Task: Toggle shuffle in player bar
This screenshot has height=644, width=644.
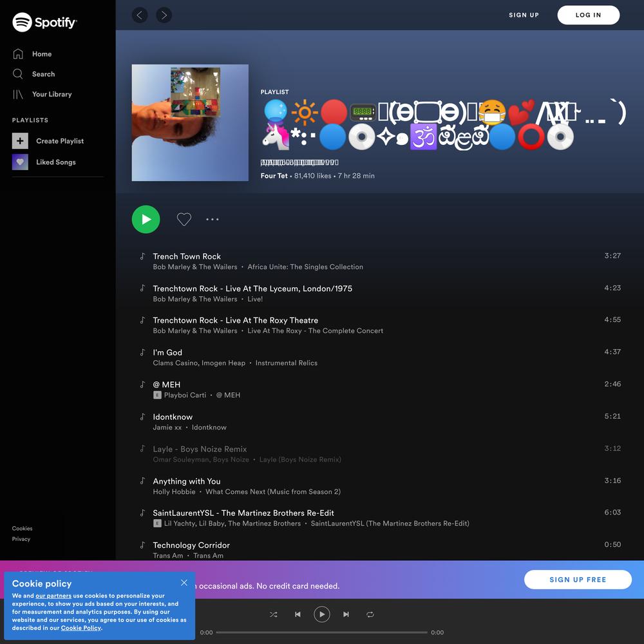Action: click(274, 614)
